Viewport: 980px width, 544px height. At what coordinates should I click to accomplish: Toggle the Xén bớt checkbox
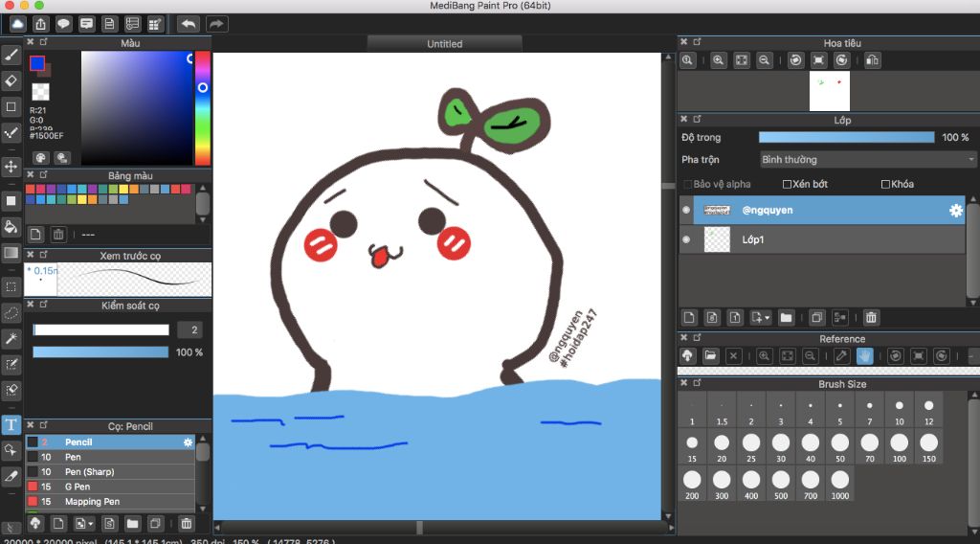(787, 184)
